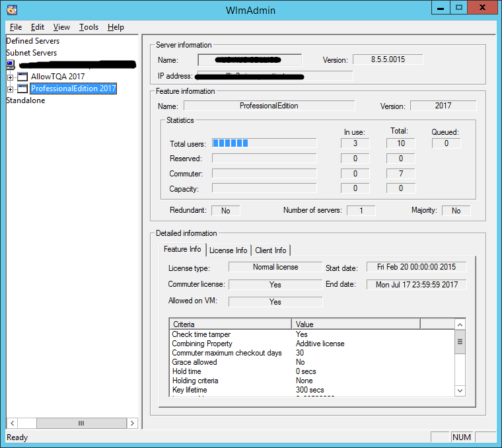
Task: Click the Start date field
Action: [417, 267]
